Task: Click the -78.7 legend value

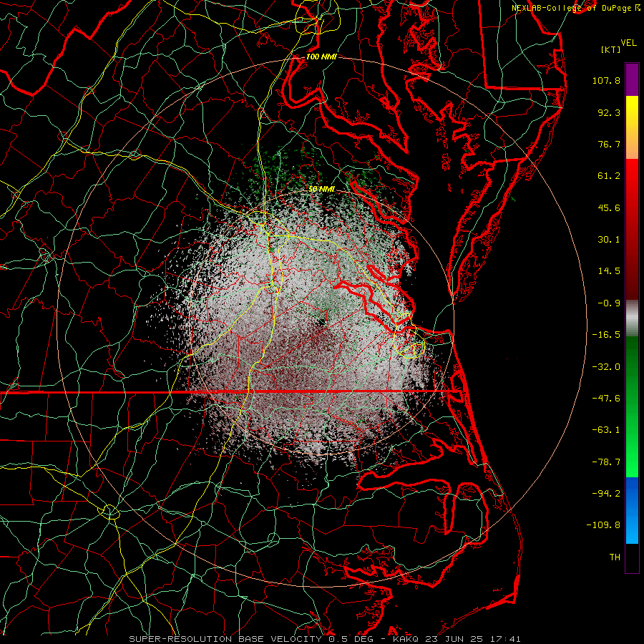Action: [x=606, y=462]
